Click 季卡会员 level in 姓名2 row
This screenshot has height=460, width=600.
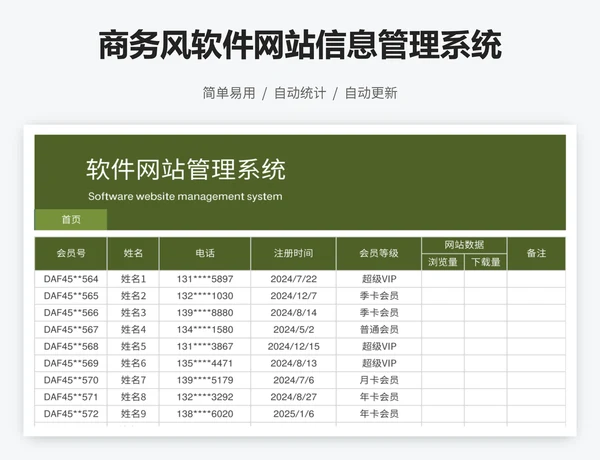point(379,296)
